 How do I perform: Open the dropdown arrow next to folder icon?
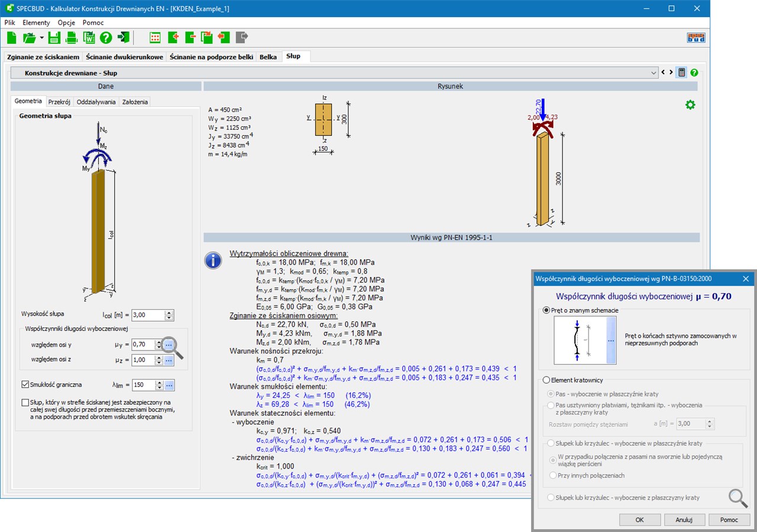pyautogui.click(x=42, y=38)
